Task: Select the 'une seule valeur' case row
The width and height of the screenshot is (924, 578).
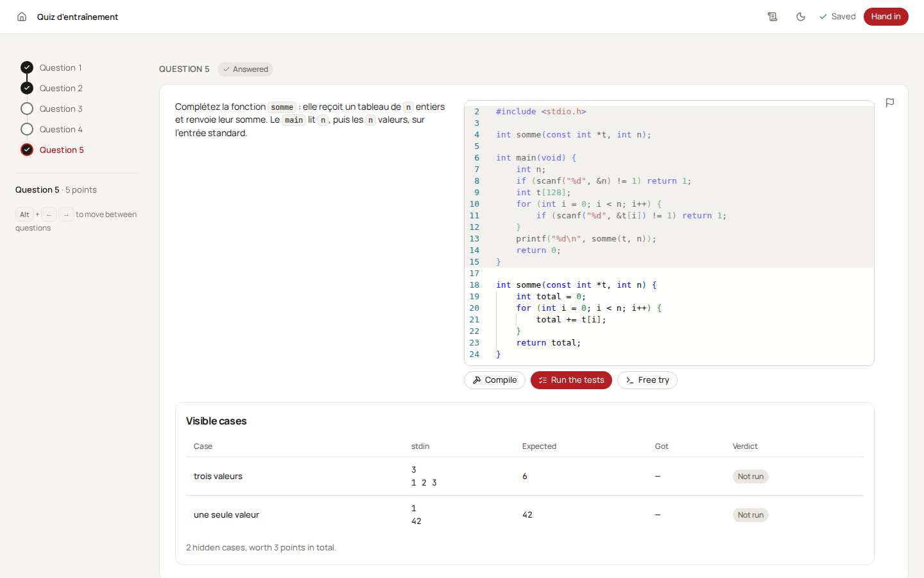Action: point(525,515)
